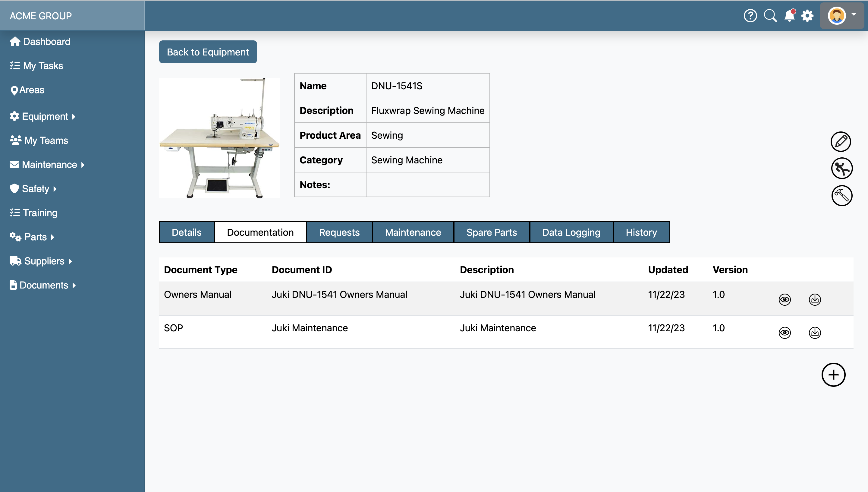868x492 pixels.
Task: Switch to the Spare Parts tab
Action: 491,232
